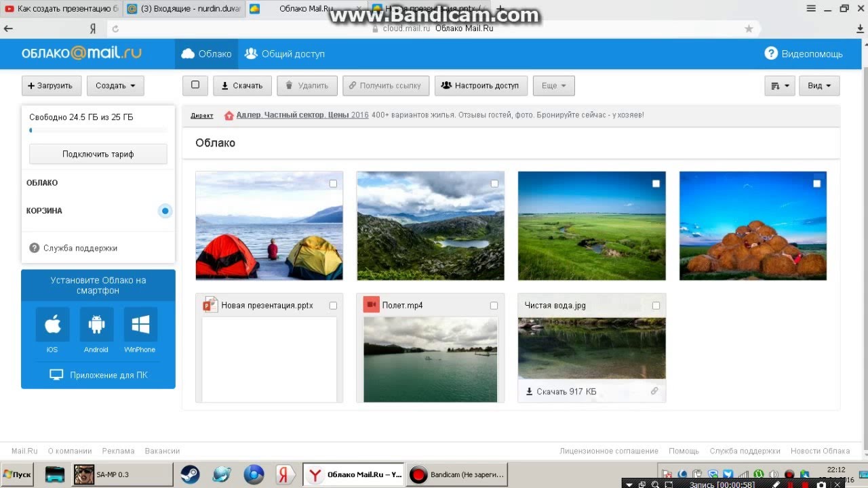Click Скачать 917 КБ on Чистая вода

click(x=561, y=392)
